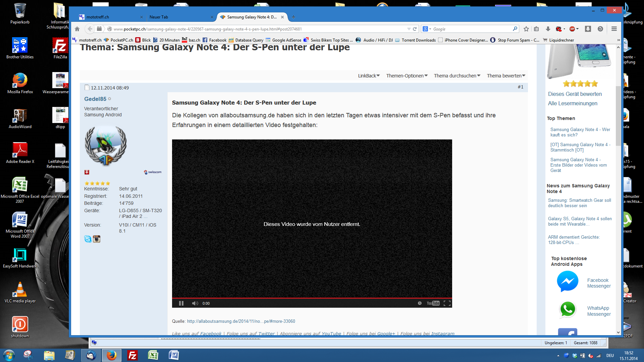Open Alle Lesermeinungen link
The image size is (644, 362).
pos(573,104)
